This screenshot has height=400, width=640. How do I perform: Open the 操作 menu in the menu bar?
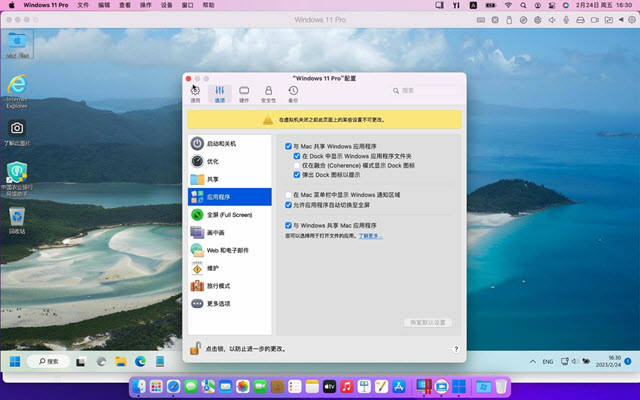[145, 5]
